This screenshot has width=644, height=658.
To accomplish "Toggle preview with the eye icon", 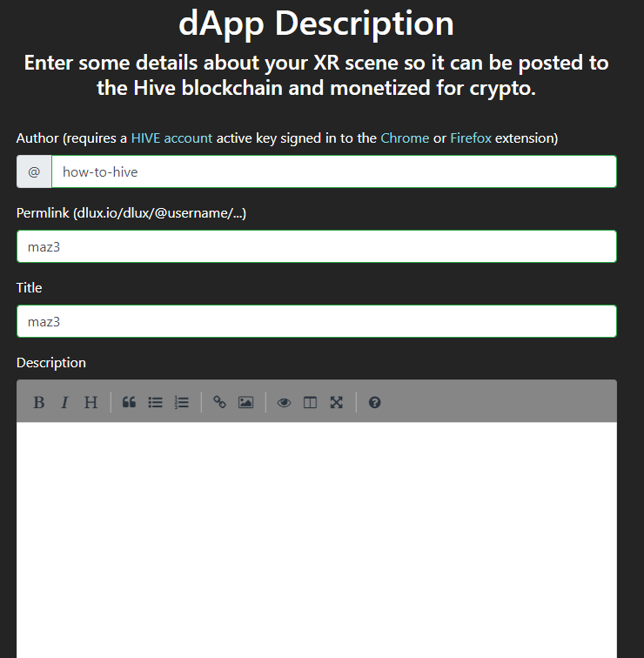I will [x=284, y=402].
